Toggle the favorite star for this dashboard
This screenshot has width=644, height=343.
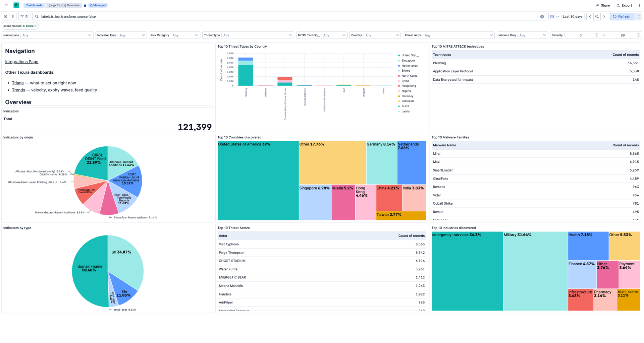tap(85, 5)
